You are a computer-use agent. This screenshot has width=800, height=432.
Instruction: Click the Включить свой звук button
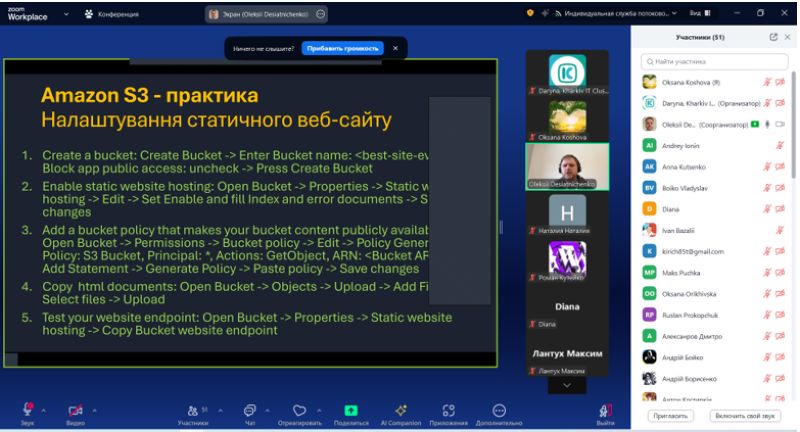click(745, 415)
